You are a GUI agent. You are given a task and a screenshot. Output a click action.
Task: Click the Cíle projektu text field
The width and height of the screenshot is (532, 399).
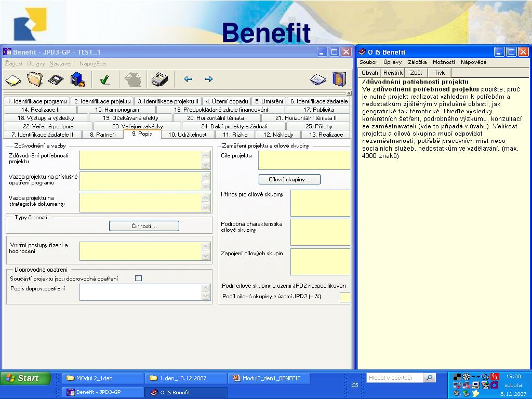(x=304, y=160)
